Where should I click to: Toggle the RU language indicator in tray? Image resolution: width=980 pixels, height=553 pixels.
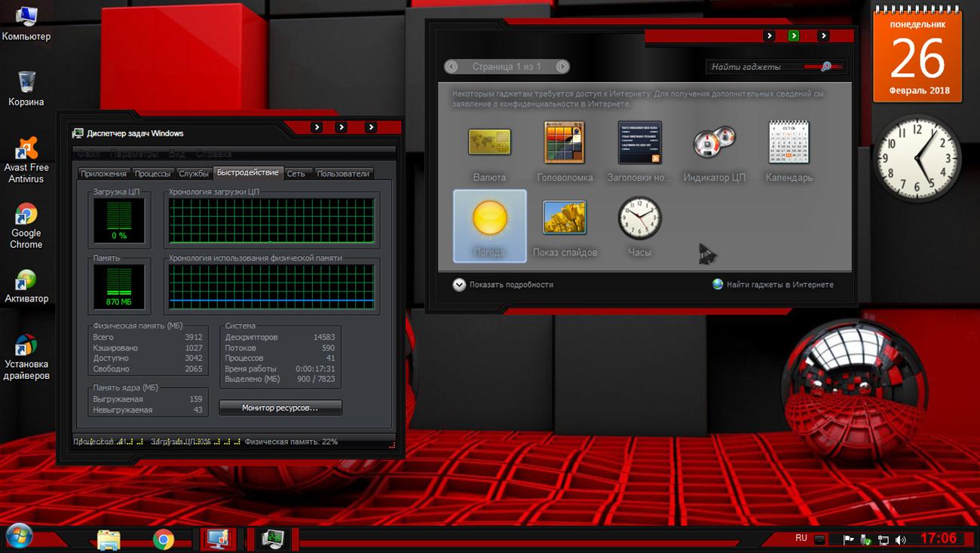[x=801, y=538]
